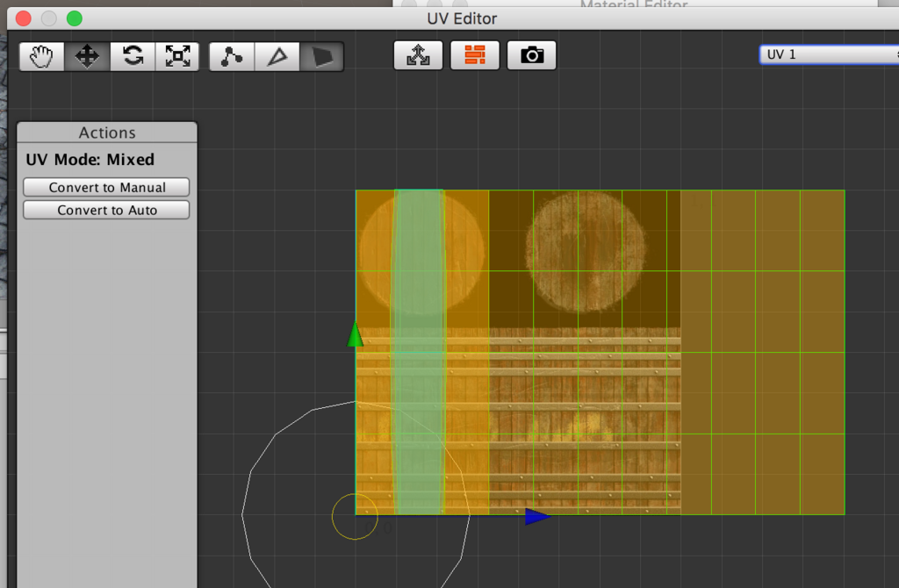The image size is (899, 588).
Task: Select the Rotate tool
Action: coord(133,56)
